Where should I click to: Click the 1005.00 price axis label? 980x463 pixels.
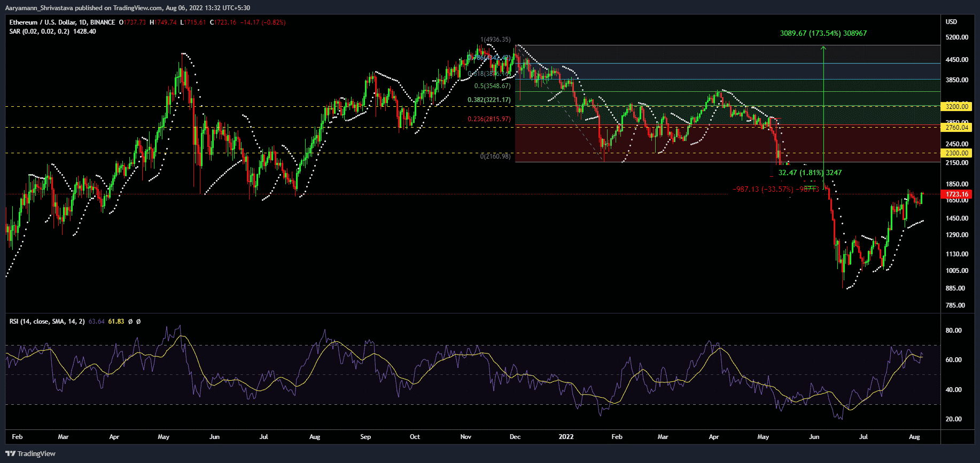[x=957, y=271]
